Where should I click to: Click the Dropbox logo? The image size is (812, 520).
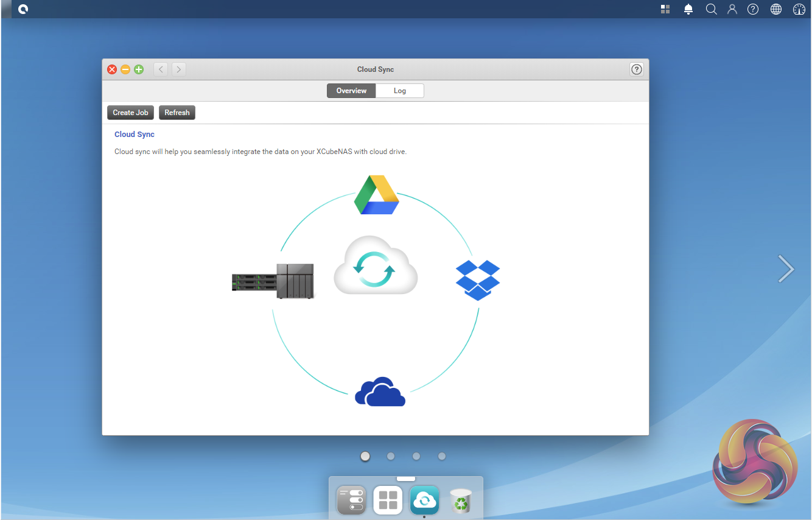click(x=478, y=280)
